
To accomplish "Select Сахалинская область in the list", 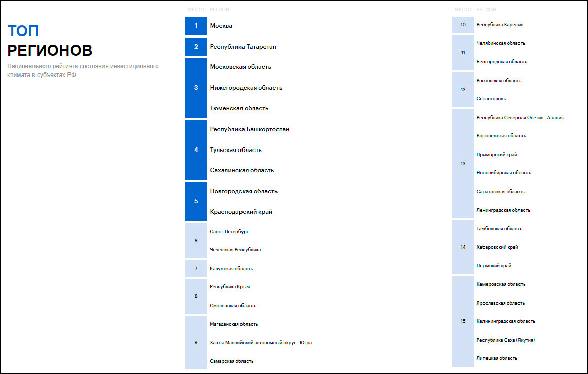I will click(x=241, y=170).
